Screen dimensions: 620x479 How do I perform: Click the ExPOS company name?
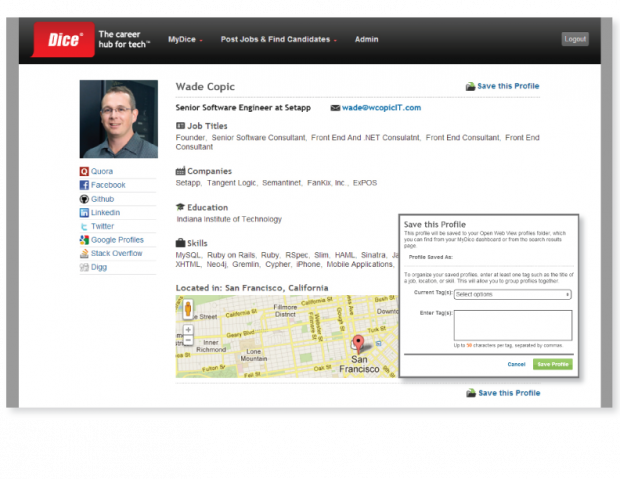(365, 183)
